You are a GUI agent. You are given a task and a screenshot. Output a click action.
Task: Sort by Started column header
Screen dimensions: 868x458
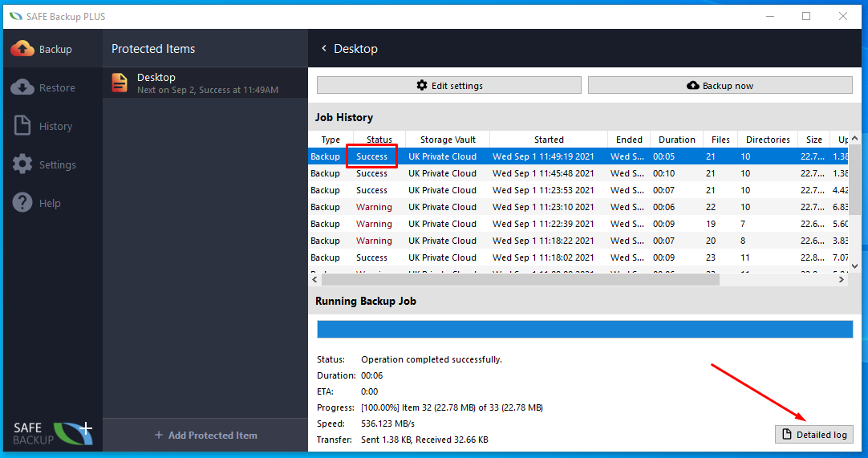(549, 140)
